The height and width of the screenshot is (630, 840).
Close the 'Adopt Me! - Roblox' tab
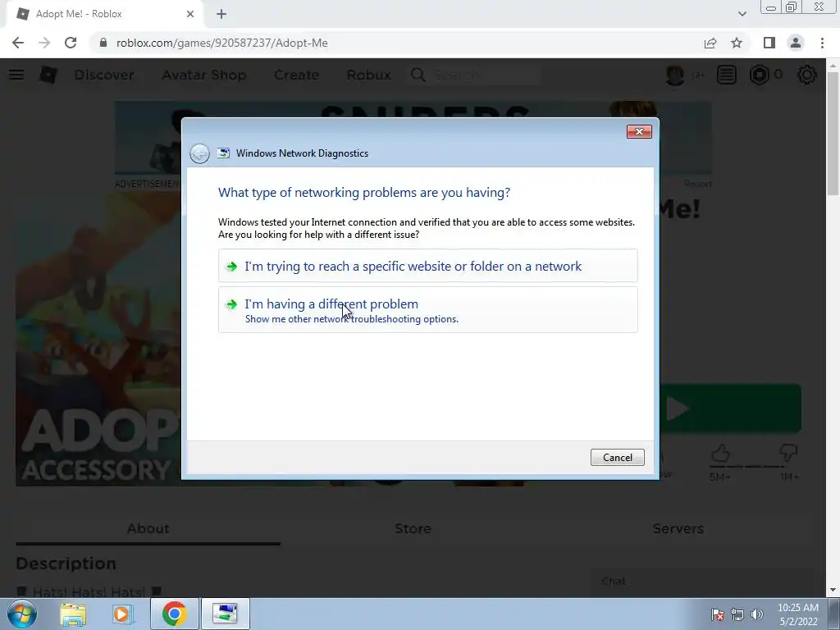(190, 14)
